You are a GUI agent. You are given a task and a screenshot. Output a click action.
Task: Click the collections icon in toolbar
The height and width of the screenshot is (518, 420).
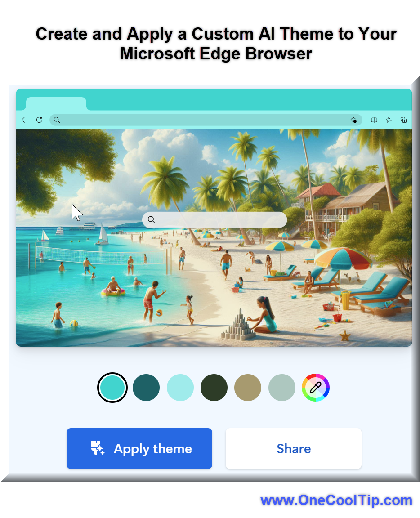point(403,120)
